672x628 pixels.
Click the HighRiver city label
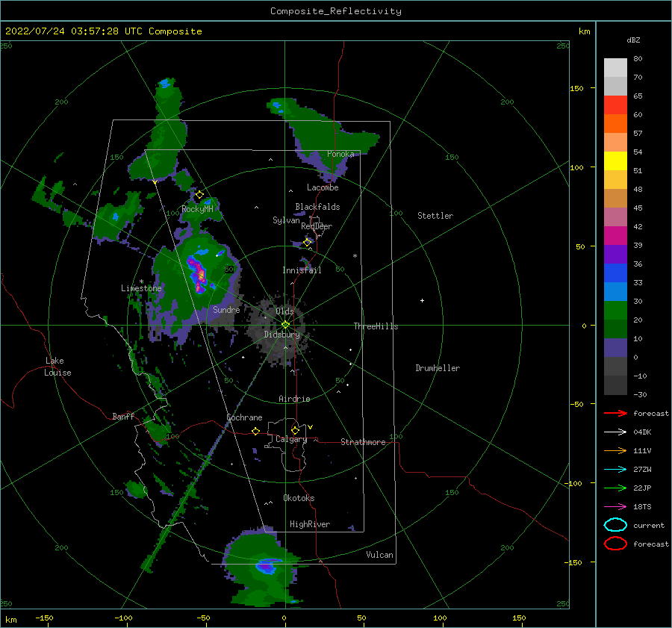click(x=310, y=524)
